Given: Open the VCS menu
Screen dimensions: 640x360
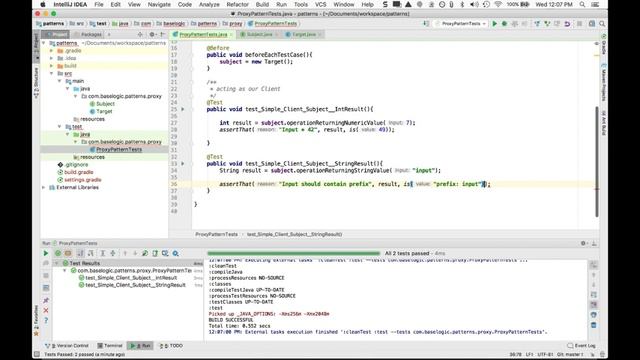Looking at the screenshot, I should 320,4.
